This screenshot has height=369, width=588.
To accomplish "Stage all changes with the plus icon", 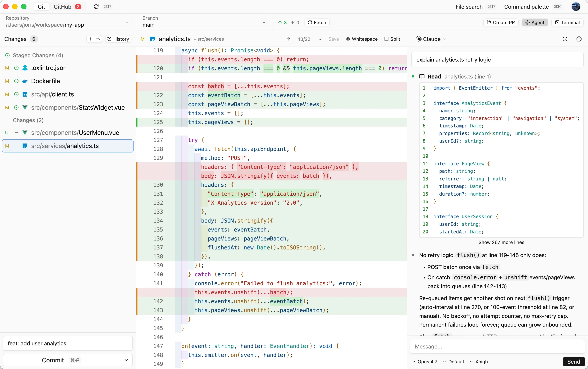I will pos(90,39).
